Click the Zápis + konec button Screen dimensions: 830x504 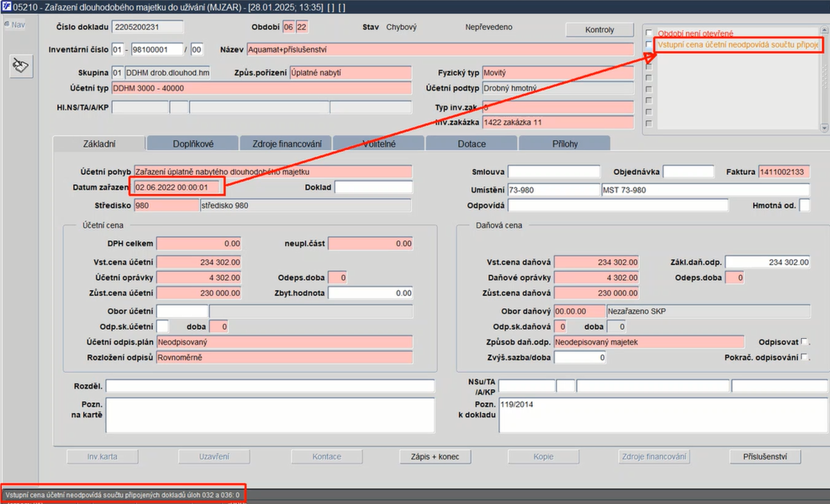(435, 457)
